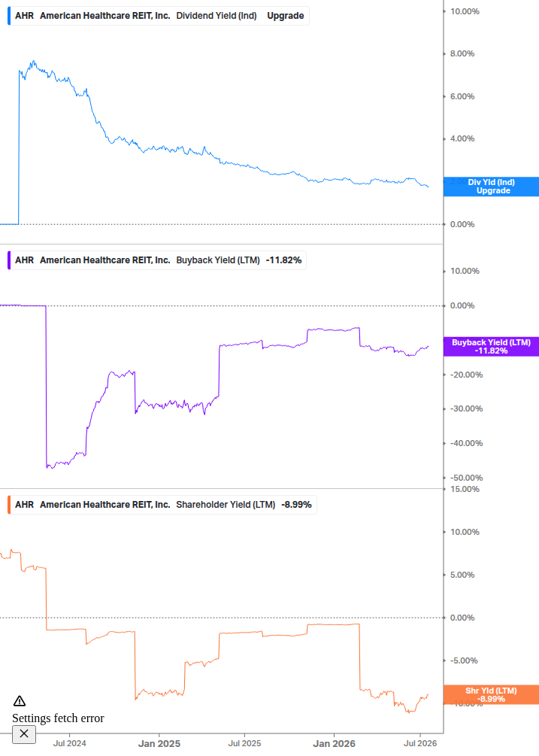
Task: Click the AHR ticker in Shareholder Yield legend
Action: coord(25,505)
